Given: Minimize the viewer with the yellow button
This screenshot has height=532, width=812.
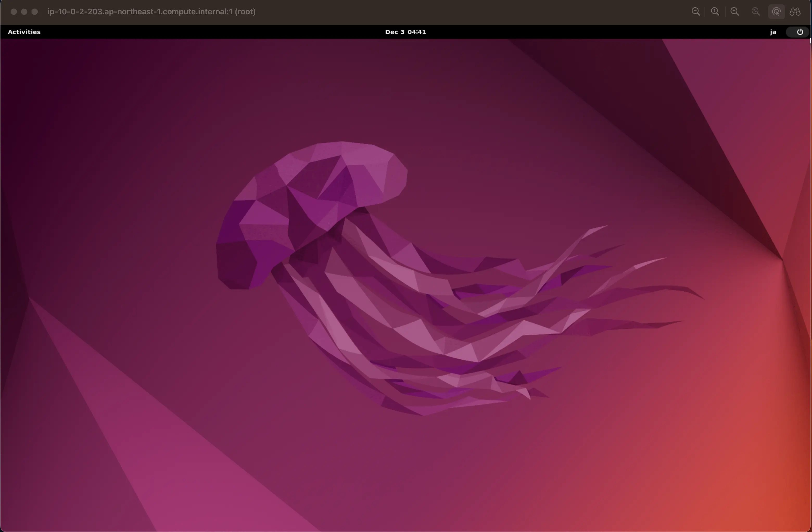Looking at the screenshot, I should coord(24,12).
